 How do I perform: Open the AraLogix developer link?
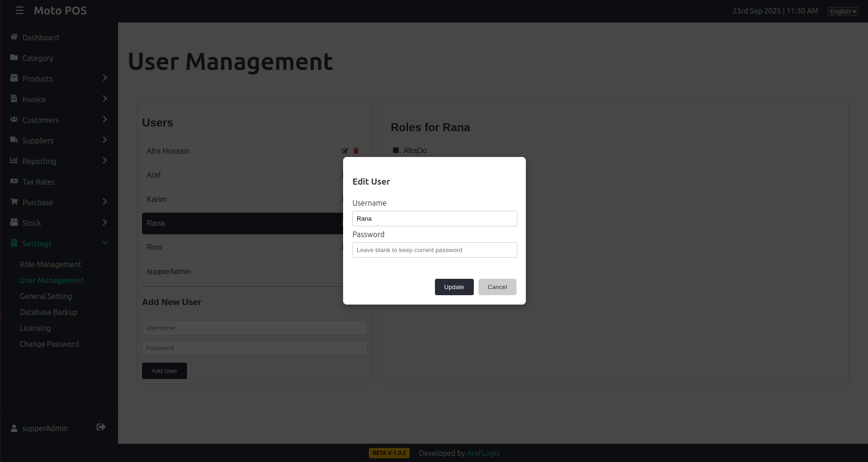[x=483, y=453]
